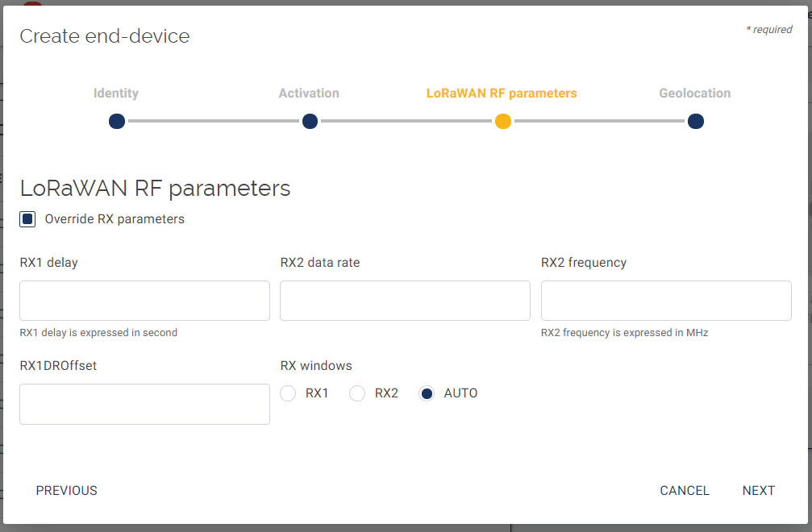Select the LoRaWAN RF parameters step label
Viewport: 812px width, 532px height.
[x=502, y=94]
